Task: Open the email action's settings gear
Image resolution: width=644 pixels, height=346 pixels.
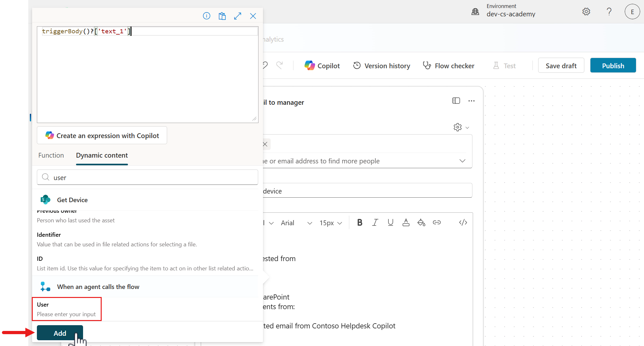Action: tap(457, 127)
